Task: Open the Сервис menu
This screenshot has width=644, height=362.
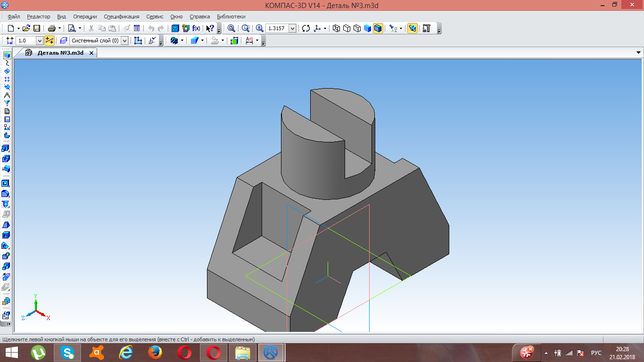Action: click(x=155, y=16)
